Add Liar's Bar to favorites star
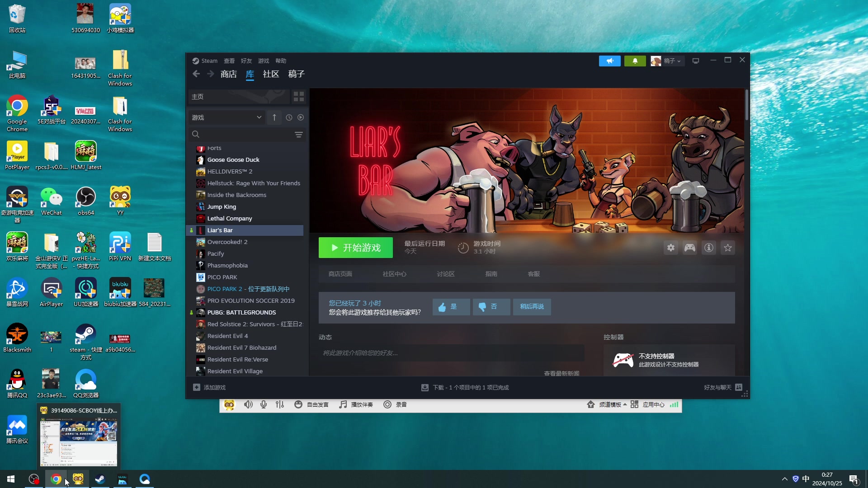The width and height of the screenshot is (868, 488). click(x=728, y=248)
